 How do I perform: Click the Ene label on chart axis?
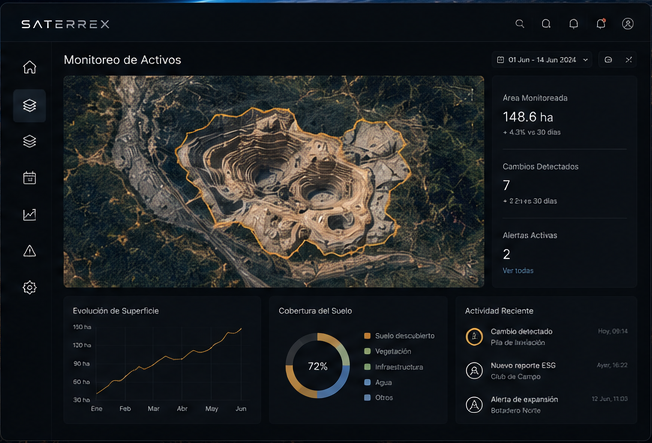pos(96,409)
